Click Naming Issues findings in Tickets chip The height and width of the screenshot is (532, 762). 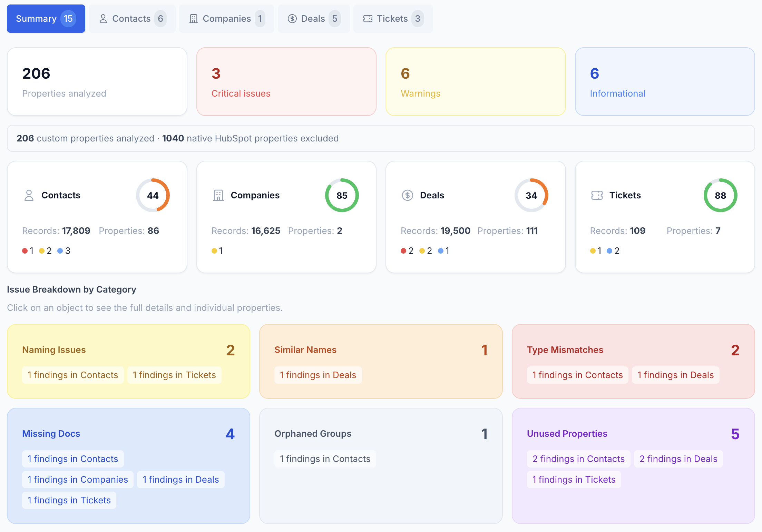pyautogui.click(x=174, y=375)
